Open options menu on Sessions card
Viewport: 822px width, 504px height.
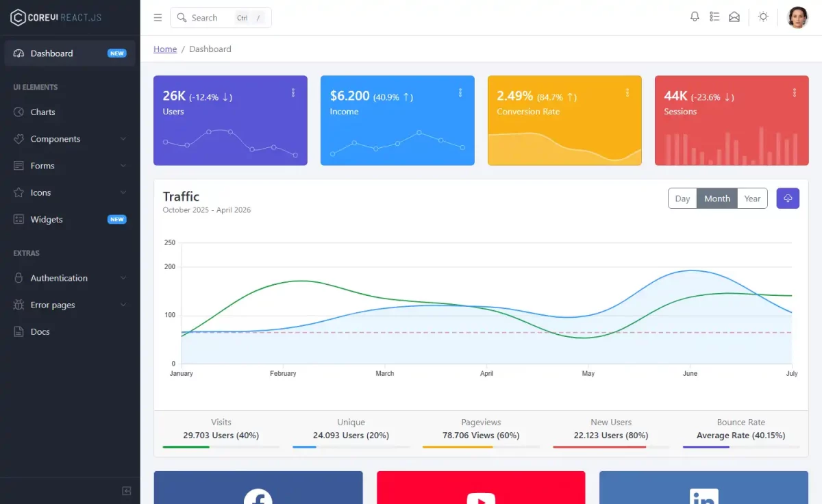795,92
